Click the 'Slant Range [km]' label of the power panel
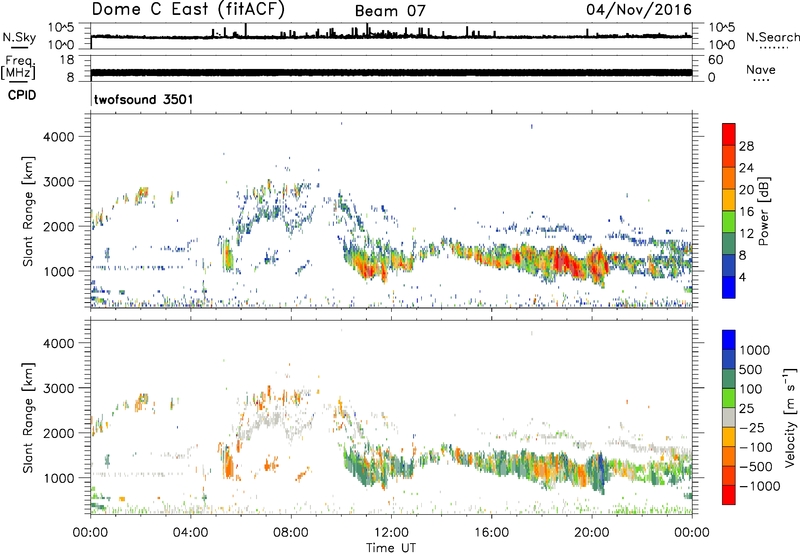The image size is (800, 554). [28, 211]
